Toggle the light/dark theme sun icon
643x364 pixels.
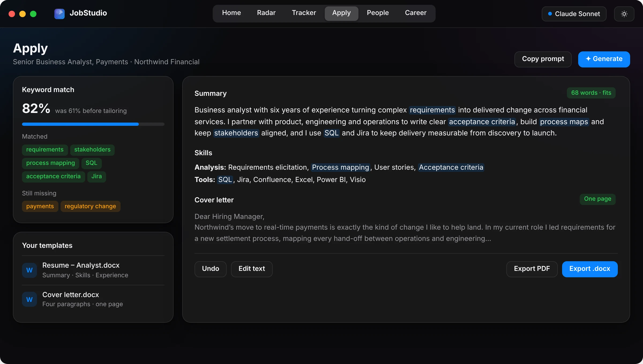click(x=624, y=14)
